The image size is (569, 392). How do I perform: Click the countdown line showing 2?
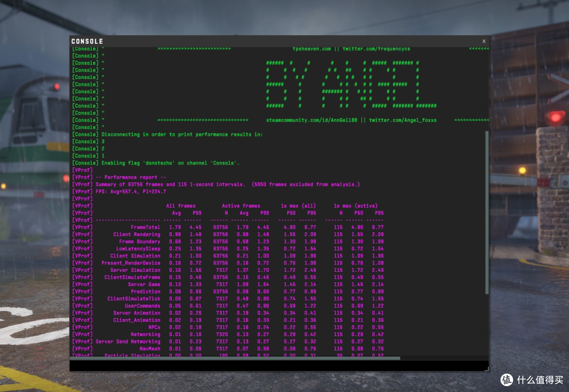[103, 149]
